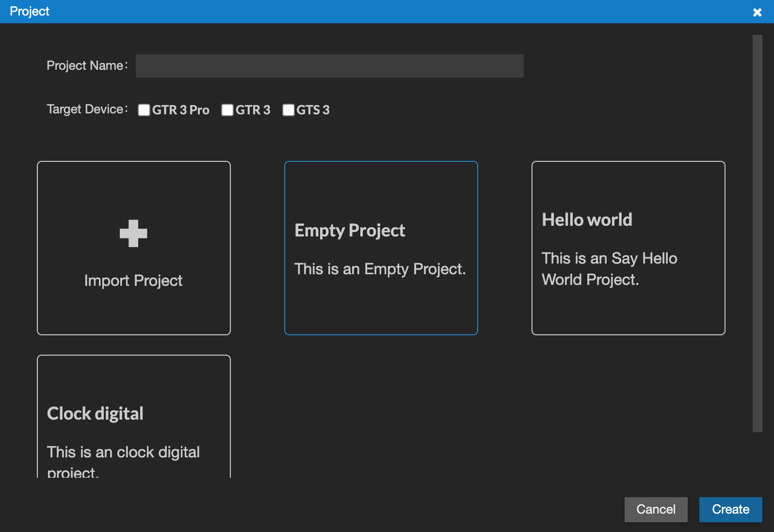Pick the Clock digital template card

pyautogui.click(x=134, y=417)
